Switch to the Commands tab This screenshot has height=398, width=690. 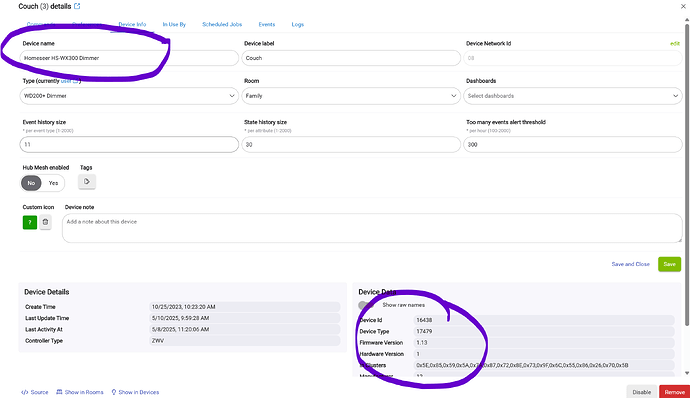(41, 24)
